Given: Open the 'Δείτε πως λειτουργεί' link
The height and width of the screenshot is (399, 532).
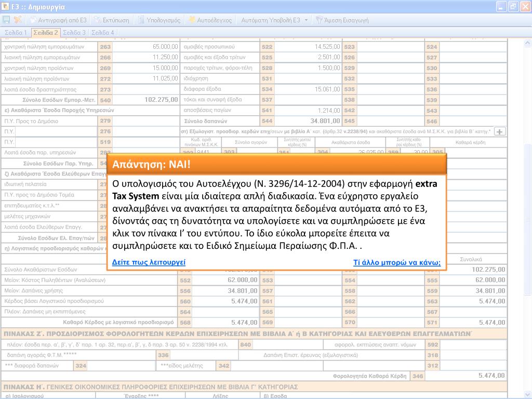Looking at the screenshot, I should click(x=149, y=262).
